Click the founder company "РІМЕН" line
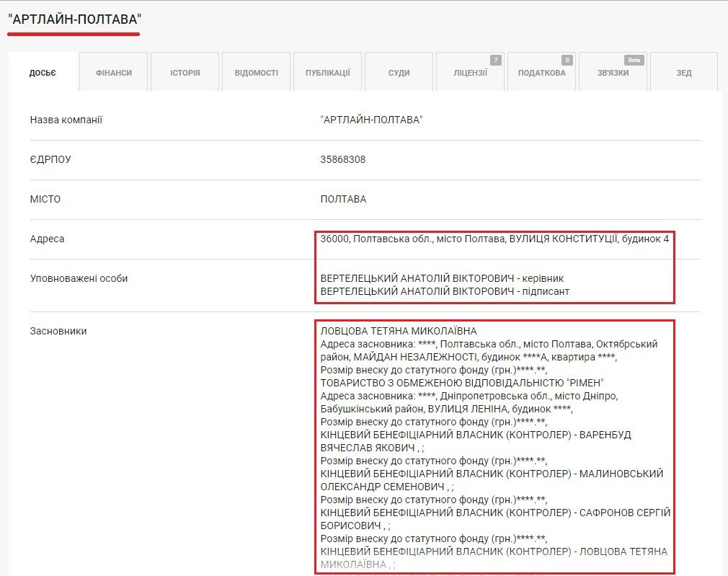The width and height of the screenshot is (728, 576). tap(461, 383)
